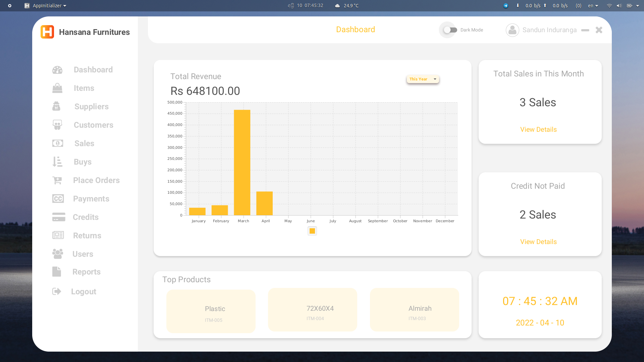Toggle the network download indicator in system tray
The width and height of the screenshot is (644, 362).
coord(518,5)
